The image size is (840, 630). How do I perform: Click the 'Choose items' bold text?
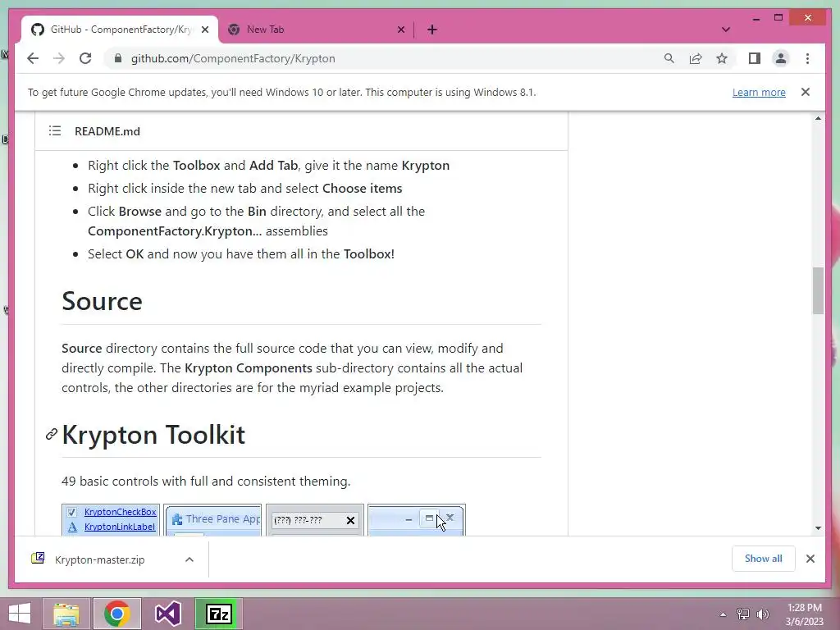(362, 188)
